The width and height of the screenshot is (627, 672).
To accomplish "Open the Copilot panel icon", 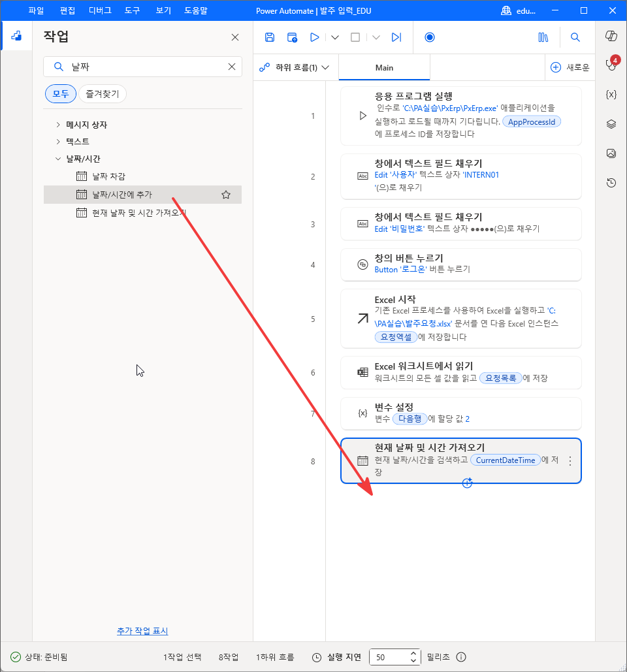I will point(611,36).
